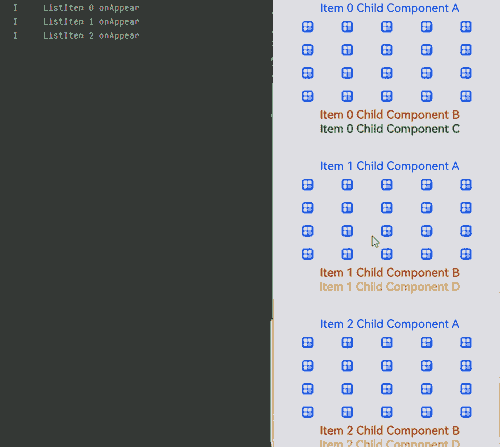Screen dimensions: 500x447
Task: Click the 'I' level marker beside ListItem 1
Action: [x=15, y=22]
